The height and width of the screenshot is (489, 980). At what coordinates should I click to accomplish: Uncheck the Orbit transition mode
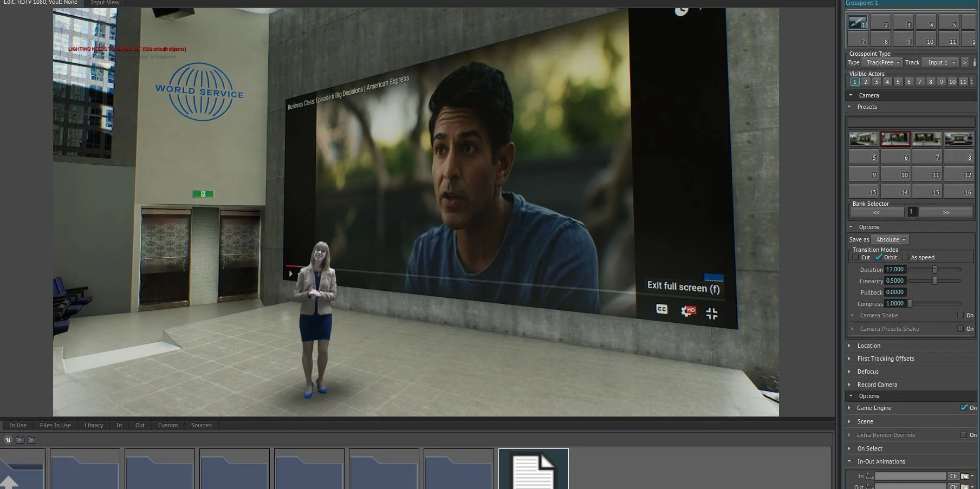[x=878, y=257]
